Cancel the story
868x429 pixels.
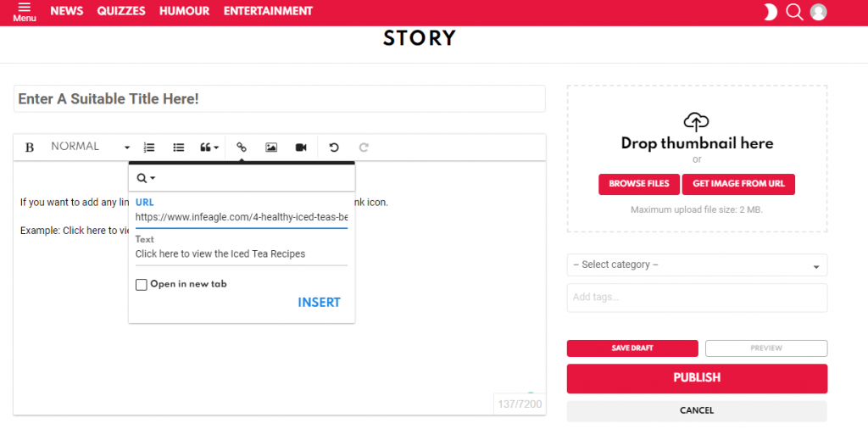[x=697, y=410]
